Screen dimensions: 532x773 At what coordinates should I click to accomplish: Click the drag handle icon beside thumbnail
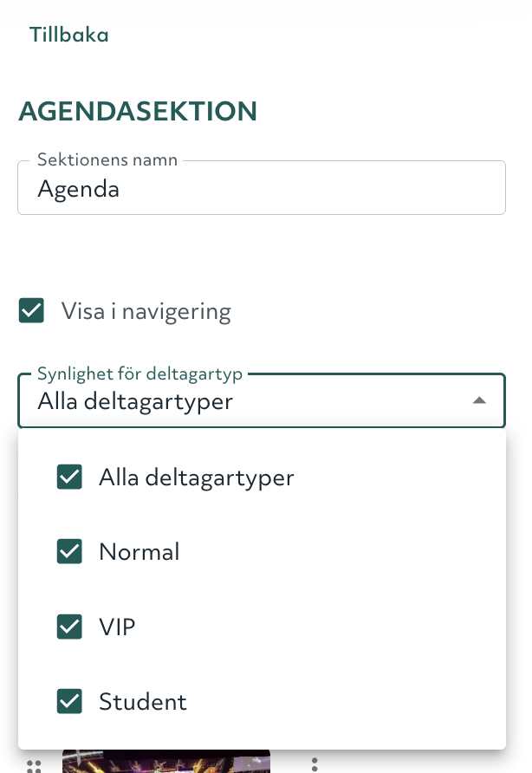pos(34,765)
